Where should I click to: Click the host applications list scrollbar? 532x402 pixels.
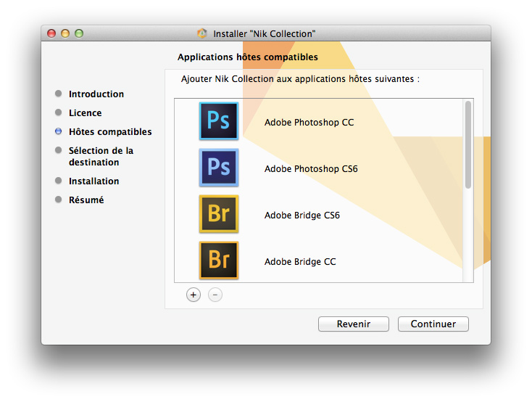(468, 144)
